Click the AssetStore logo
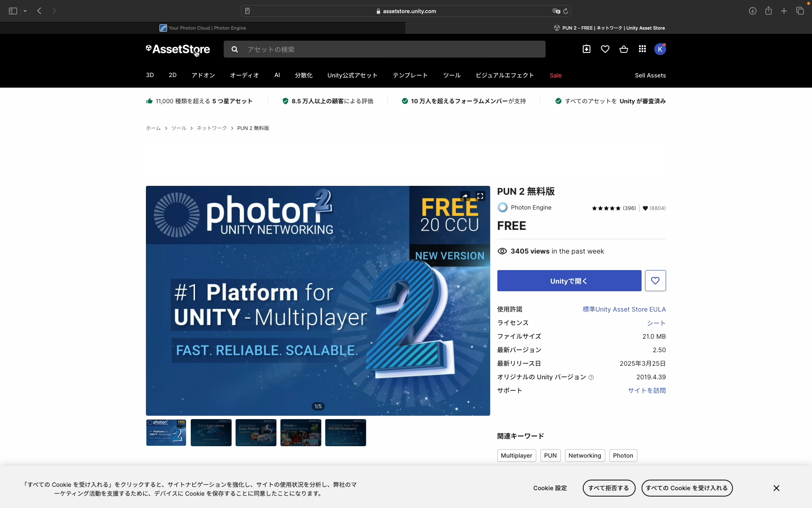This screenshot has height=508, width=812. click(x=178, y=49)
